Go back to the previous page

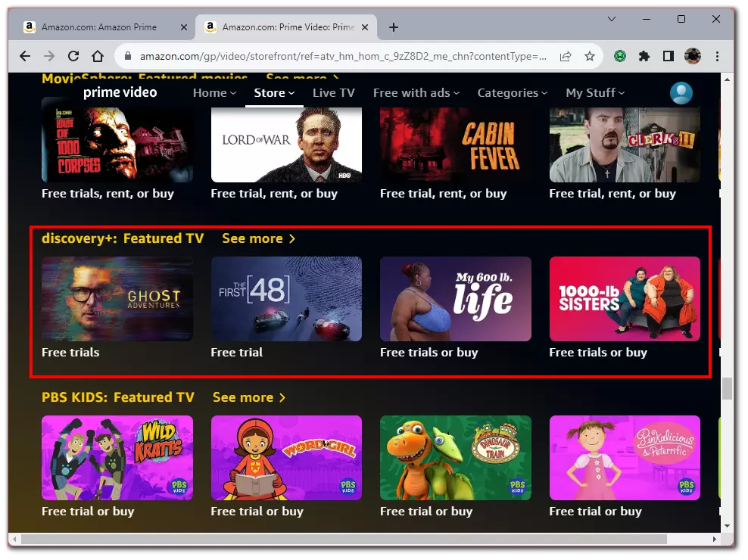click(25, 56)
